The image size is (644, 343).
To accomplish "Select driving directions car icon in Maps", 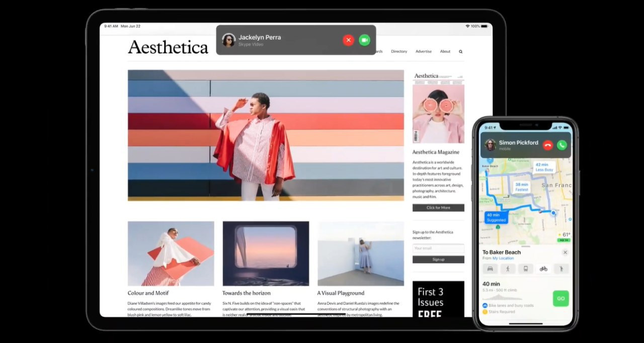I will coord(490,269).
